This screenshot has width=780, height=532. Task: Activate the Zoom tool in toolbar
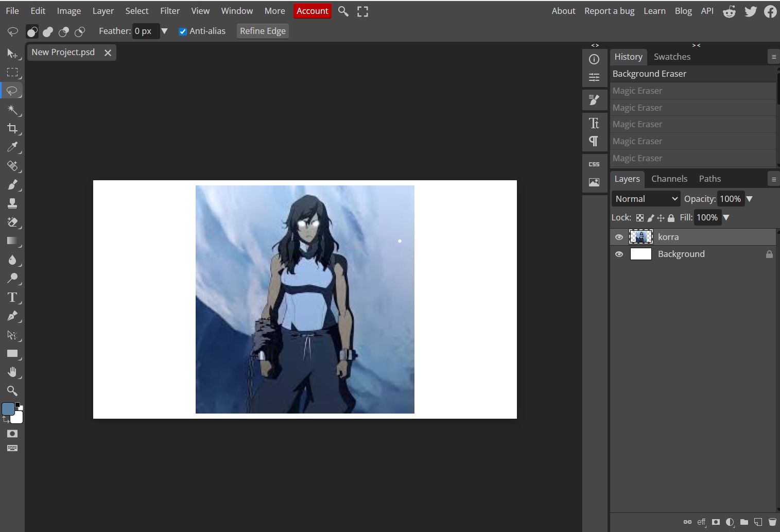coord(12,390)
